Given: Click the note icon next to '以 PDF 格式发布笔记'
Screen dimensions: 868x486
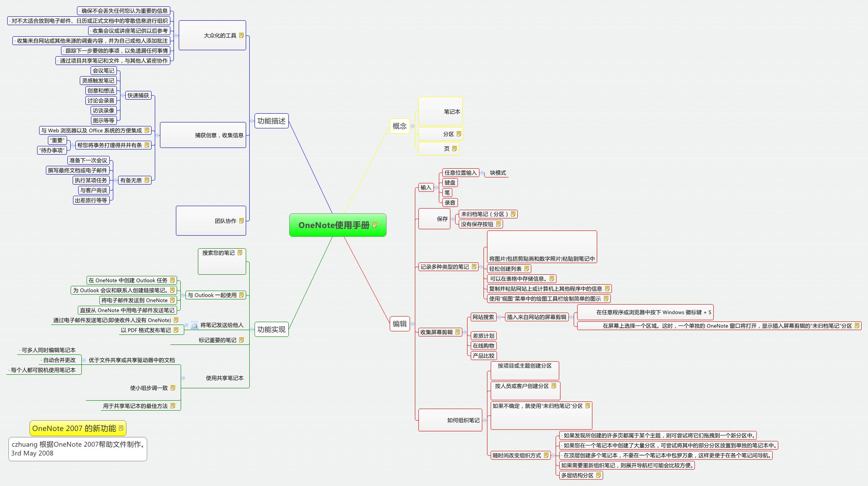Looking at the screenshot, I should pyautogui.click(x=176, y=330).
